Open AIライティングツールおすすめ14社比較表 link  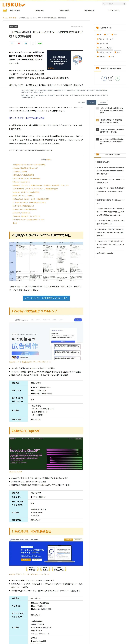[27, 118]
